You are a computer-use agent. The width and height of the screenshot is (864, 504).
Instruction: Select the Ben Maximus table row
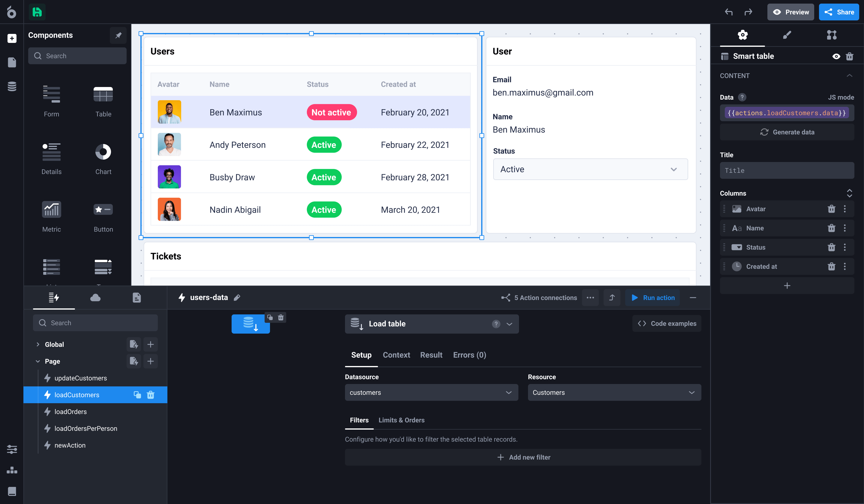310,112
